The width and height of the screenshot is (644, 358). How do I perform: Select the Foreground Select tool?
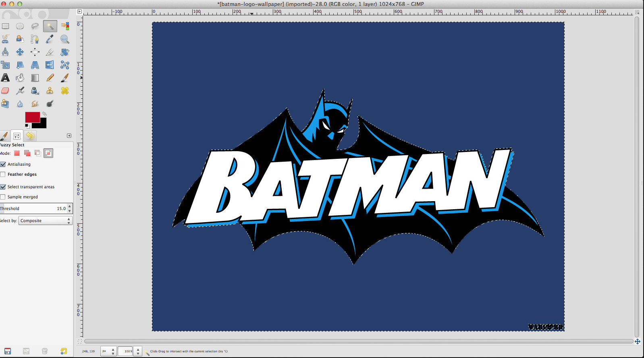click(20, 39)
